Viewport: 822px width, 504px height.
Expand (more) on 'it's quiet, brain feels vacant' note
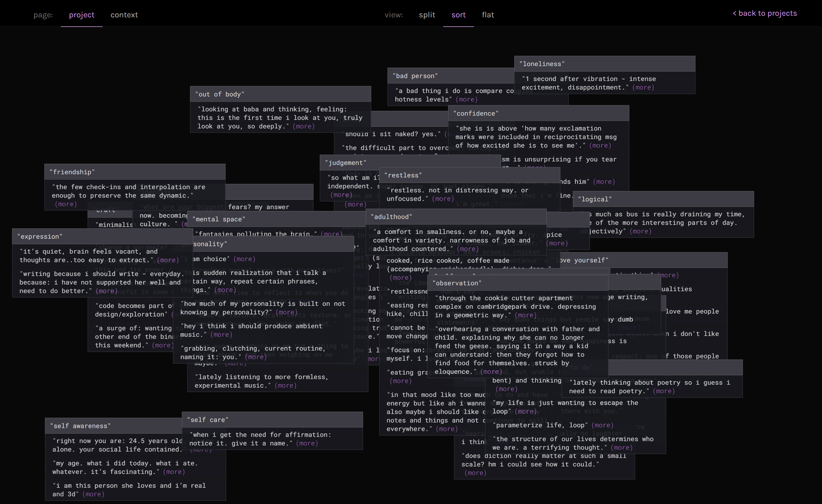click(168, 260)
